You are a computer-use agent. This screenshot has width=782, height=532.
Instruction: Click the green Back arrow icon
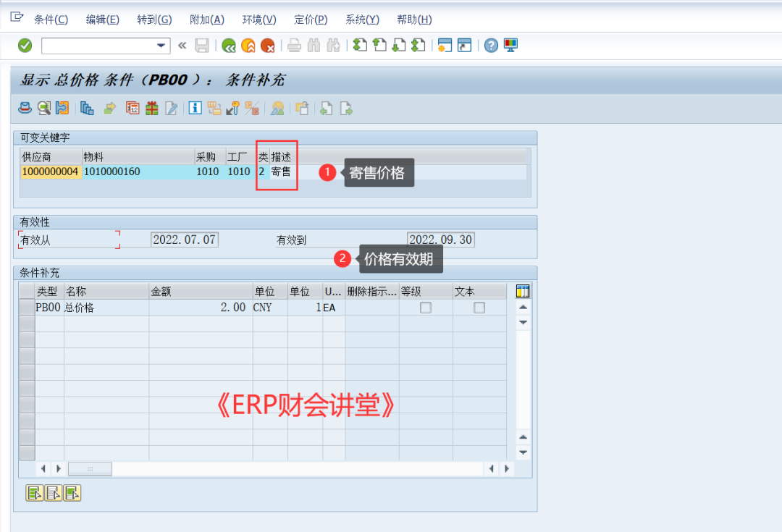pyautogui.click(x=229, y=46)
